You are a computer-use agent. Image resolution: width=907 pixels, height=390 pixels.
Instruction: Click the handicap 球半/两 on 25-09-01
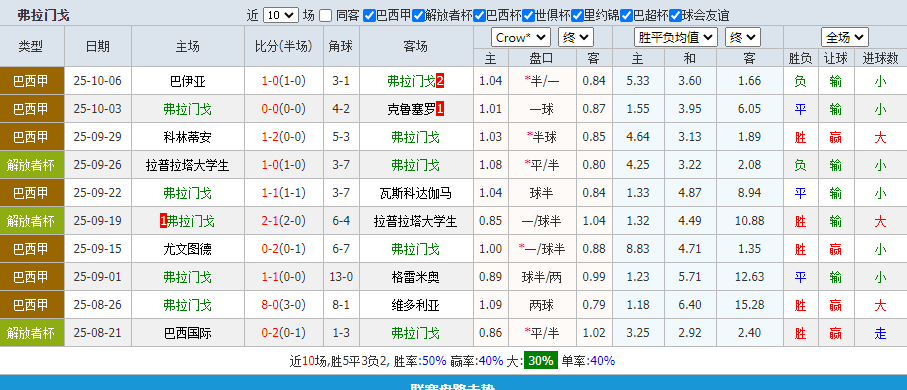click(542, 277)
